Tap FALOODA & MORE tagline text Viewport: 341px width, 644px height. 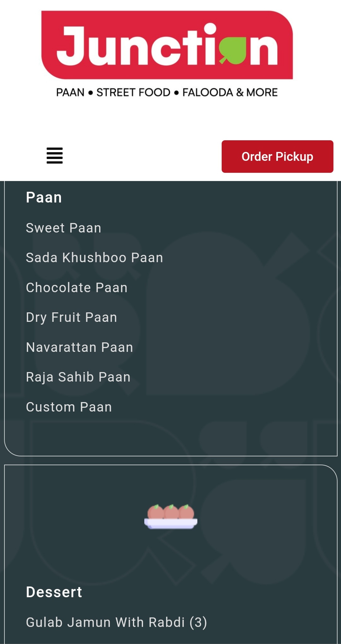[x=230, y=92]
